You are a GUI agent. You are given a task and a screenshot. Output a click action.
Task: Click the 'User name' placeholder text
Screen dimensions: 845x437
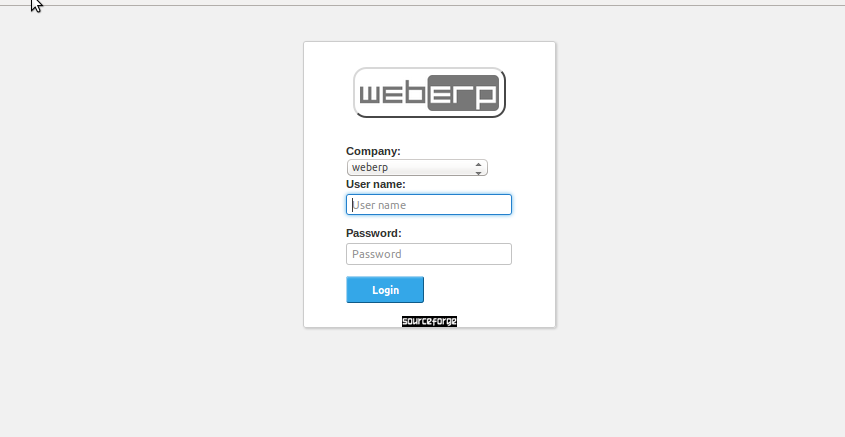(x=379, y=205)
